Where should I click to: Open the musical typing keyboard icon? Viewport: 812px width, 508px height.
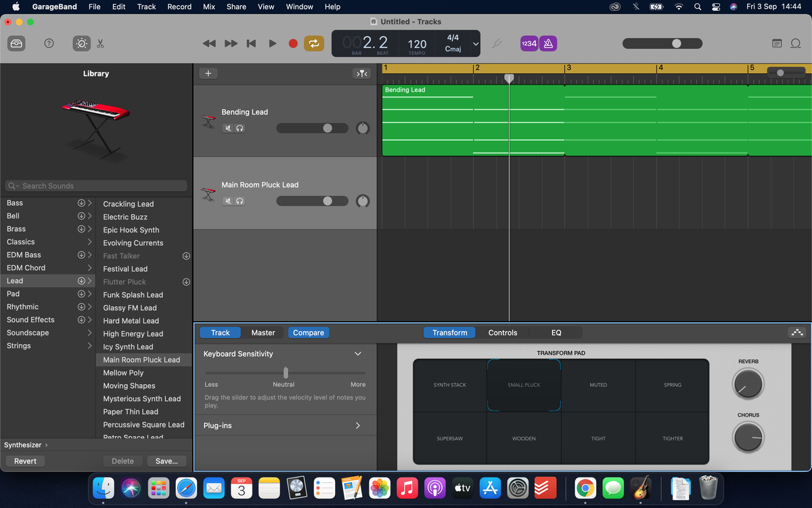(x=796, y=333)
